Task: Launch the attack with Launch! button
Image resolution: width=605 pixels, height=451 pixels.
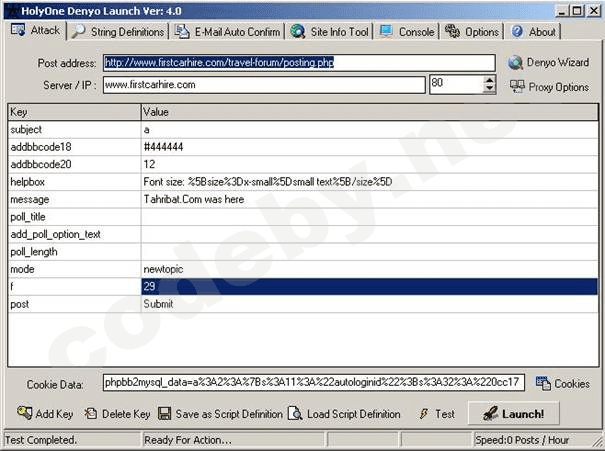Action: [514, 414]
